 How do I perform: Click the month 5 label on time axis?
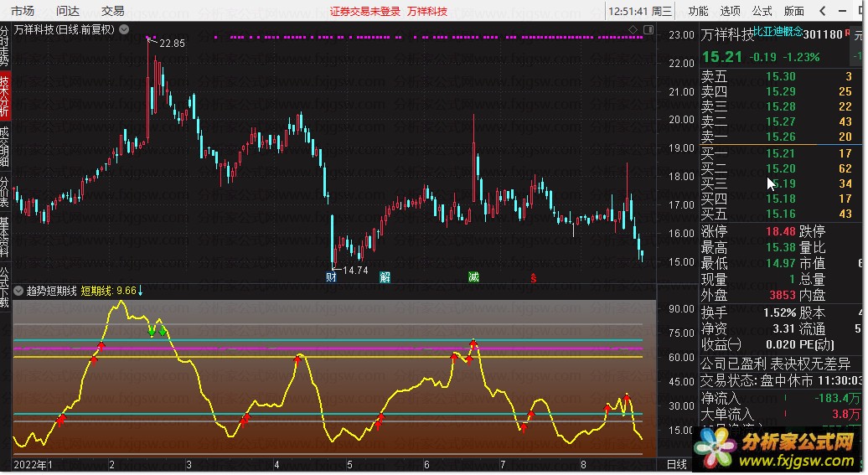point(349,464)
